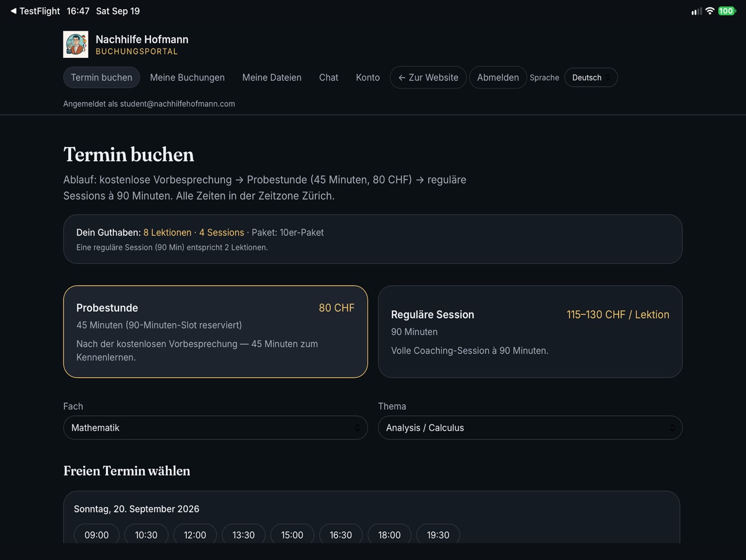Screen dimensions: 746x560
Task: Click the 4 Sessions credit text
Action: 221,233
